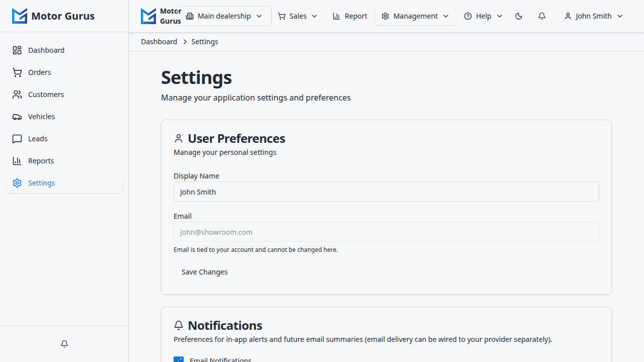Go to Orders in the sidebar

pyautogui.click(x=64, y=72)
